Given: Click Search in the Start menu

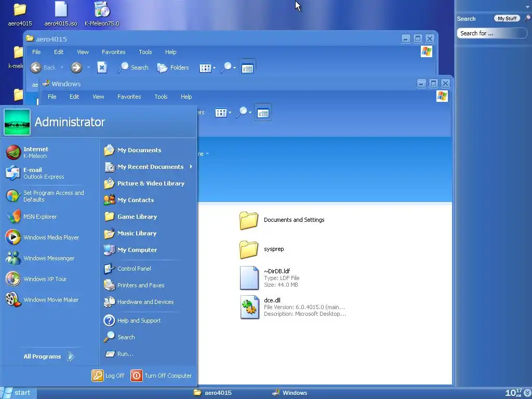Looking at the screenshot, I should (x=119, y=337).
